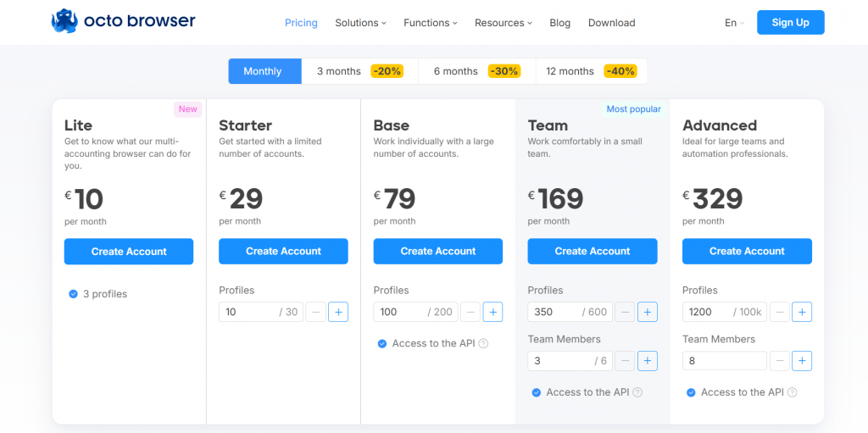Open the En language selector
The image size is (868, 433).
(734, 23)
